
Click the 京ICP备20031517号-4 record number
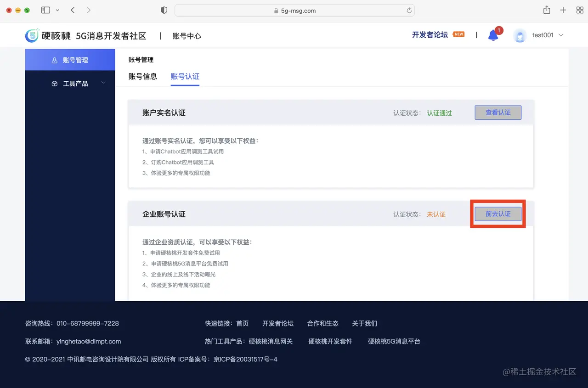(246, 359)
